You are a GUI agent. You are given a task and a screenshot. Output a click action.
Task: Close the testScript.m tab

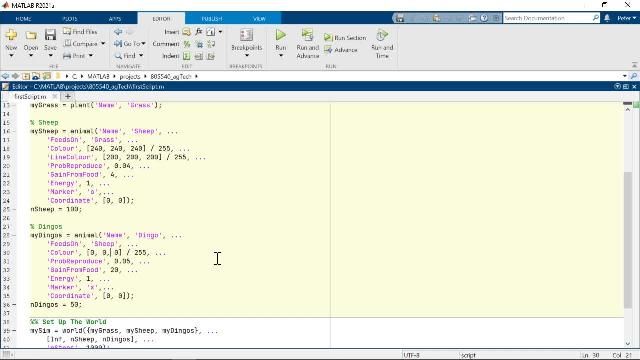(x=55, y=97)
